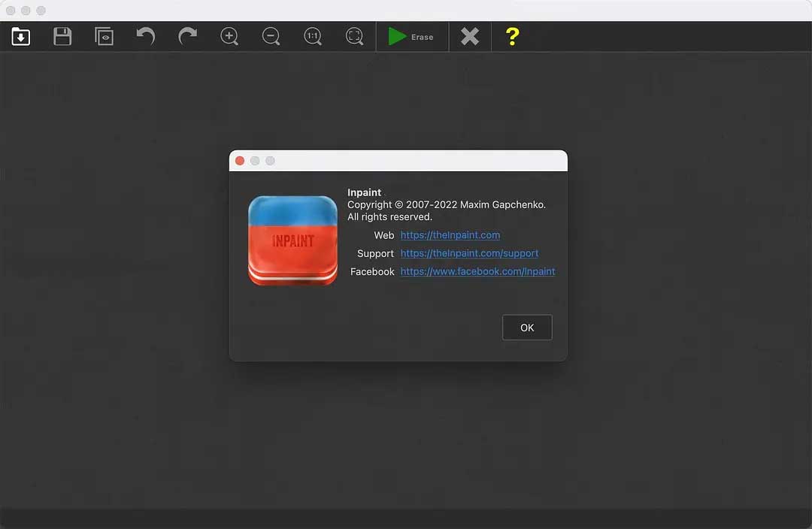Screen dimensions: 812x529
Task: Click the Inpaint eraser app logo
Action: tap(292, 240)
